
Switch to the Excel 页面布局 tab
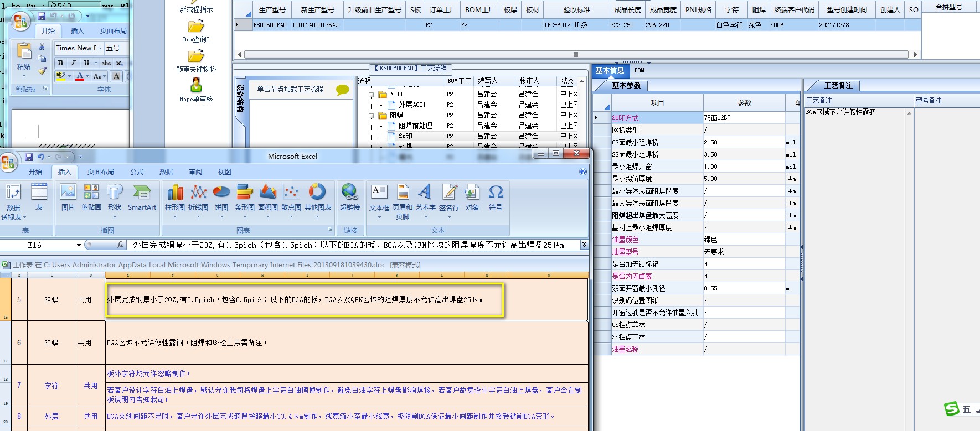(x=101, y=172)
